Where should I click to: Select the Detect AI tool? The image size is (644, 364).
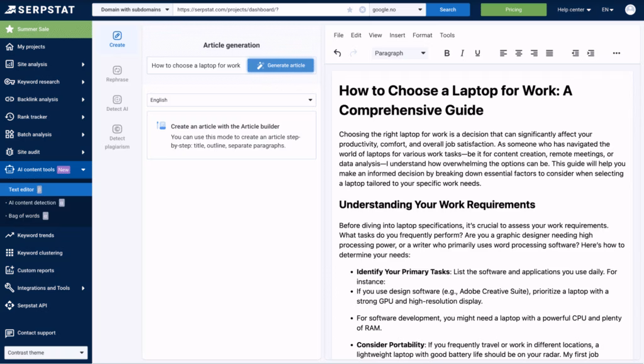coord(117,103)
